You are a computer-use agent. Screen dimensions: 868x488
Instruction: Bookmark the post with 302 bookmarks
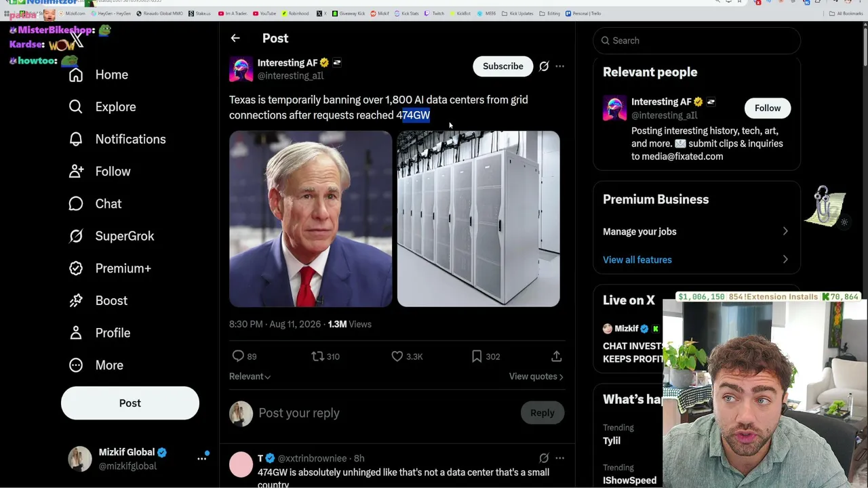(477, 357)
